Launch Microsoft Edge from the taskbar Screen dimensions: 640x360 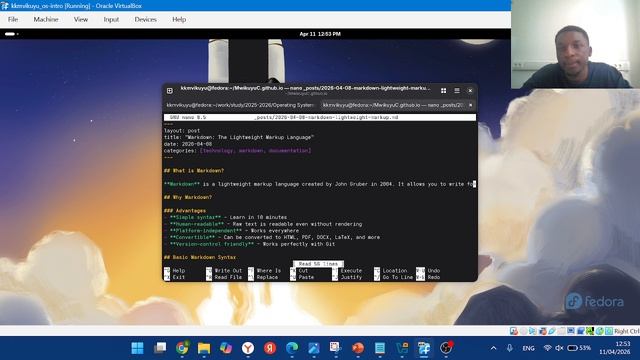click(292, 348)
